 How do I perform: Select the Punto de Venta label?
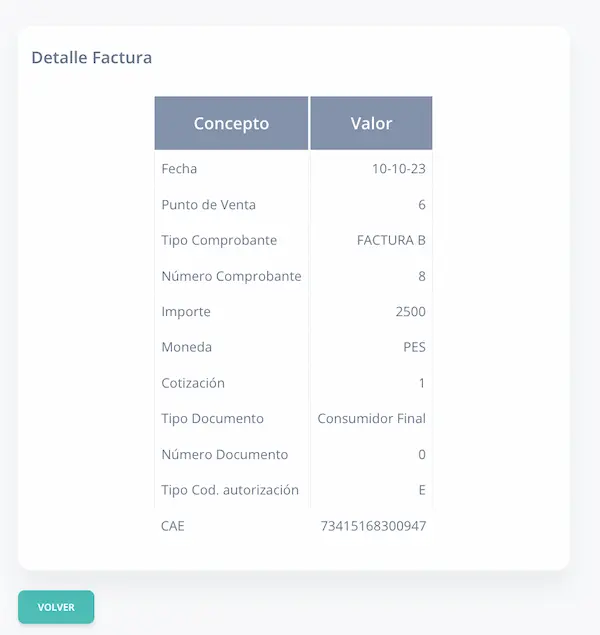click(x=208, y=205)
